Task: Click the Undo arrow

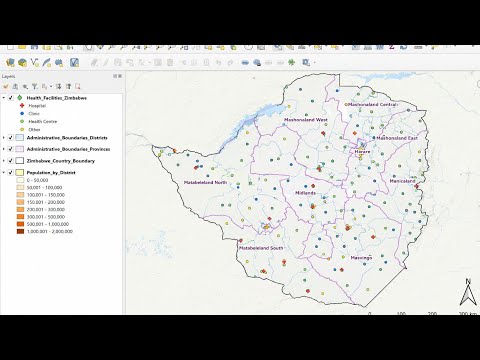Action: click(x=219, y=62)
